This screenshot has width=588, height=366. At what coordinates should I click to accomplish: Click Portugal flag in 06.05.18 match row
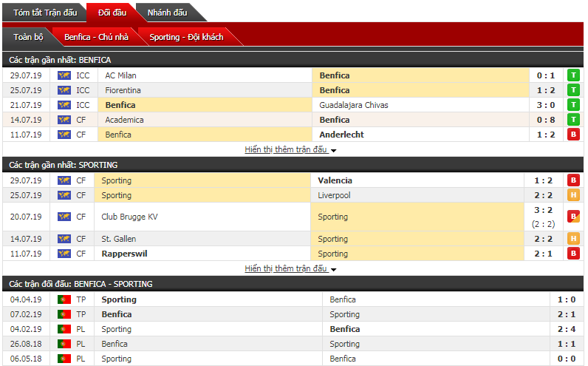(x=64, y=359)
